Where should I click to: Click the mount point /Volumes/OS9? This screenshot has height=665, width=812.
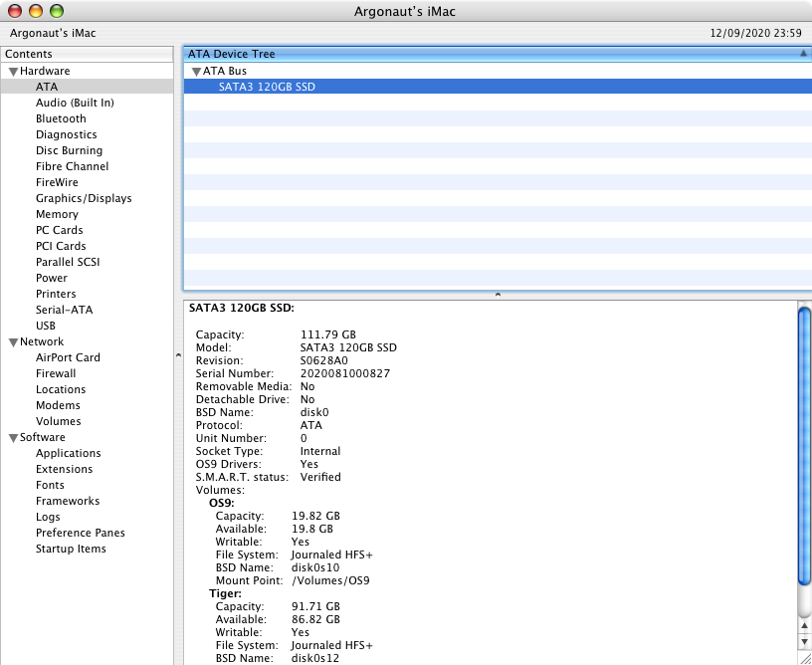[330, 580]
